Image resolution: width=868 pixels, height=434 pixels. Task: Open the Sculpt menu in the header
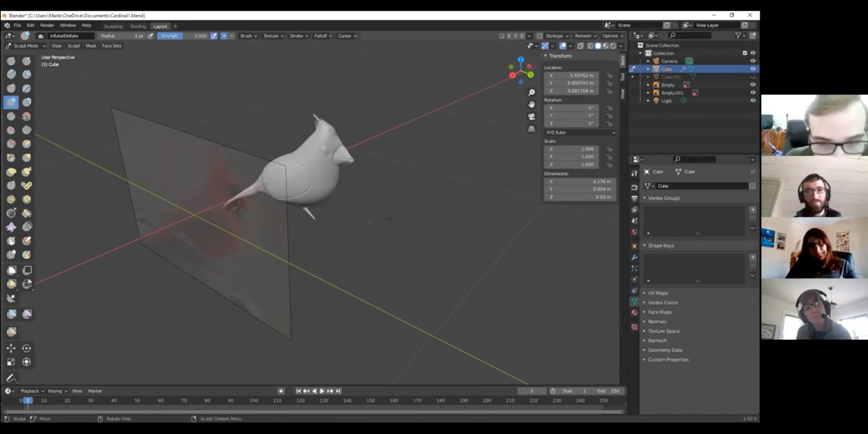(x=74, y=45)
